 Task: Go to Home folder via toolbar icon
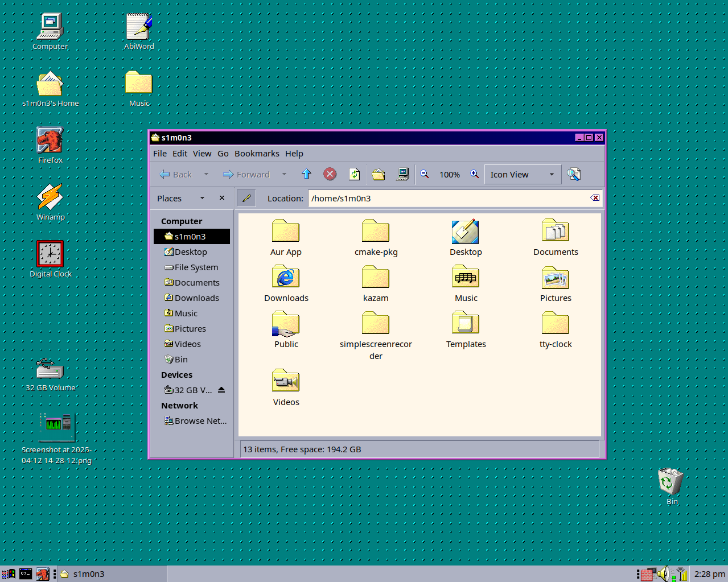(379, 175)
